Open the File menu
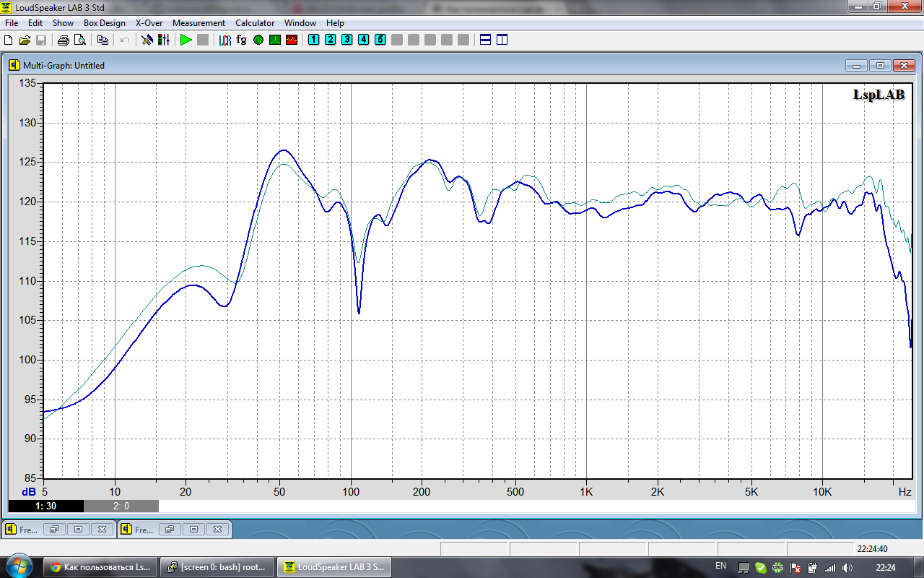The image size is (924, 578). point(12,23)
